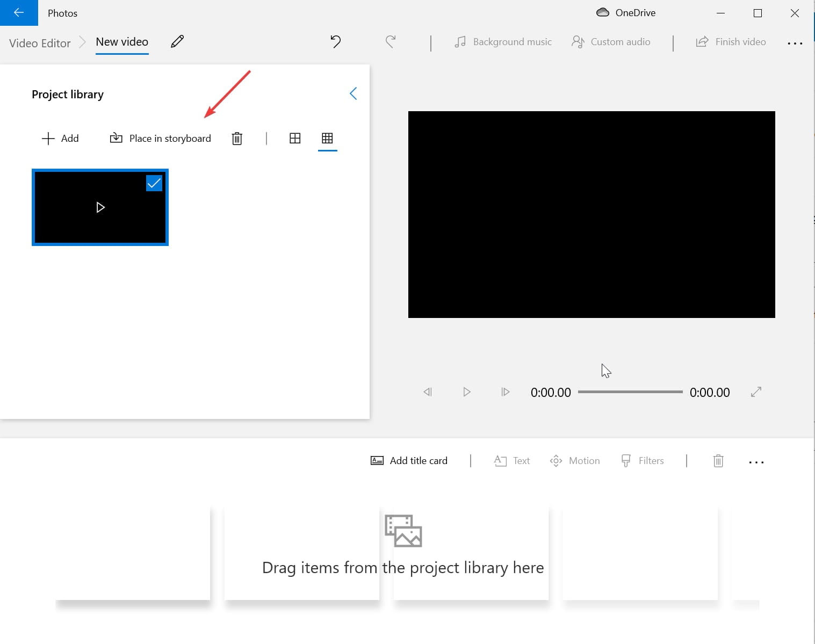
Task: Navigate to Video Editor breadcrumb
Action: coord(40,43)
